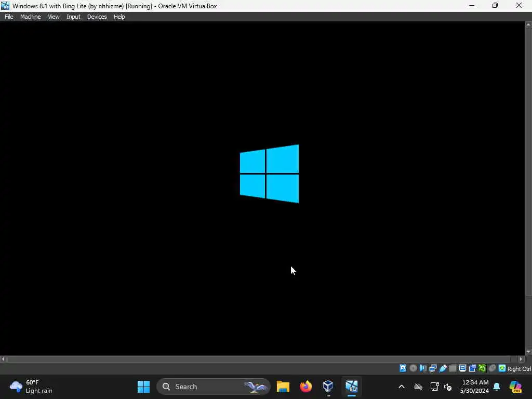Image resolution: width=532 pixels, height=399 pixels.
Task: Open the clock showing 12:34 AM
Action: [x=474, y=387]
